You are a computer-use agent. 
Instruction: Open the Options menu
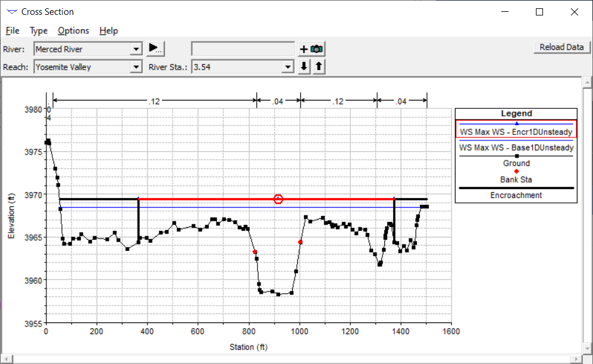coord(73,31)
